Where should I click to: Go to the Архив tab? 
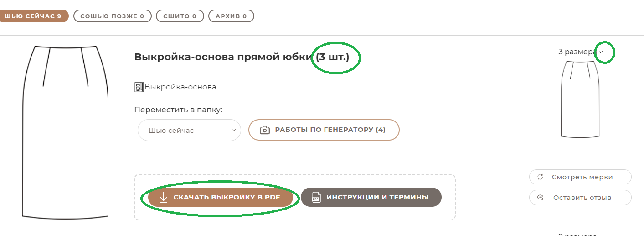pos(231,16)
